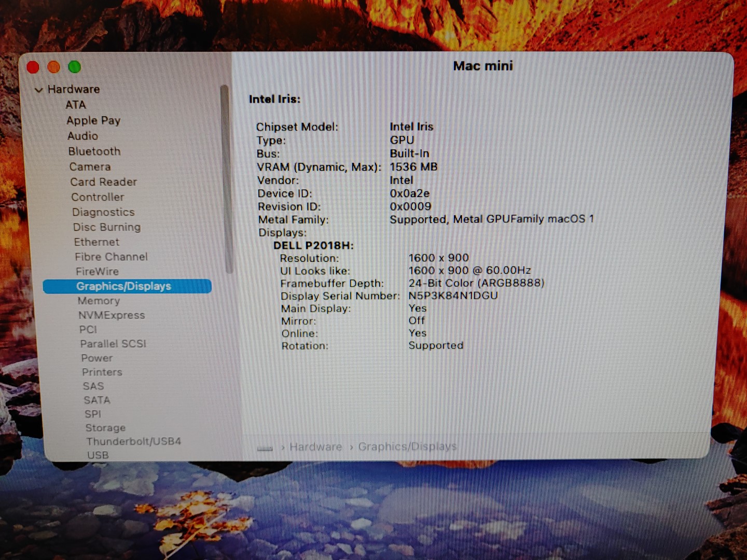Image resolution: width=747 pixels, height=560 pixels.
Task: Open the USB entry
Action: pos(98,455)
